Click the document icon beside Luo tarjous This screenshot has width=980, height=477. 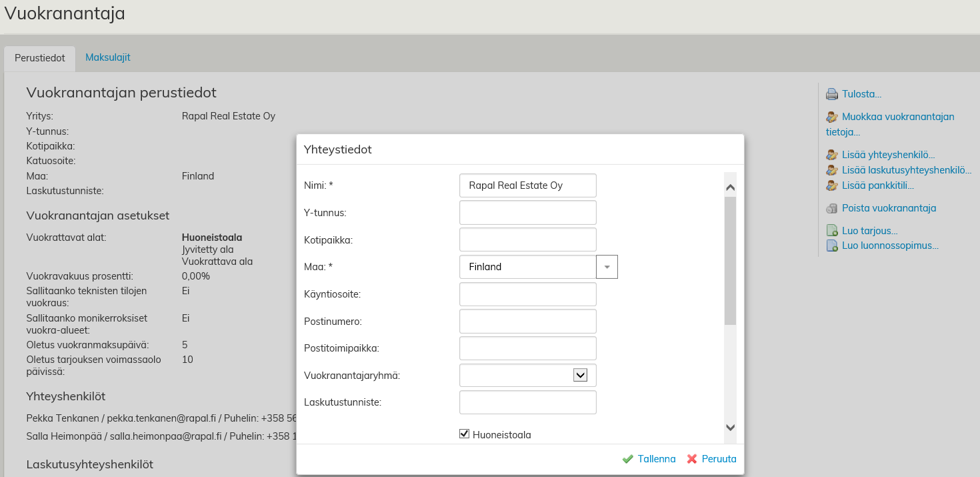[x=832, y=231]
